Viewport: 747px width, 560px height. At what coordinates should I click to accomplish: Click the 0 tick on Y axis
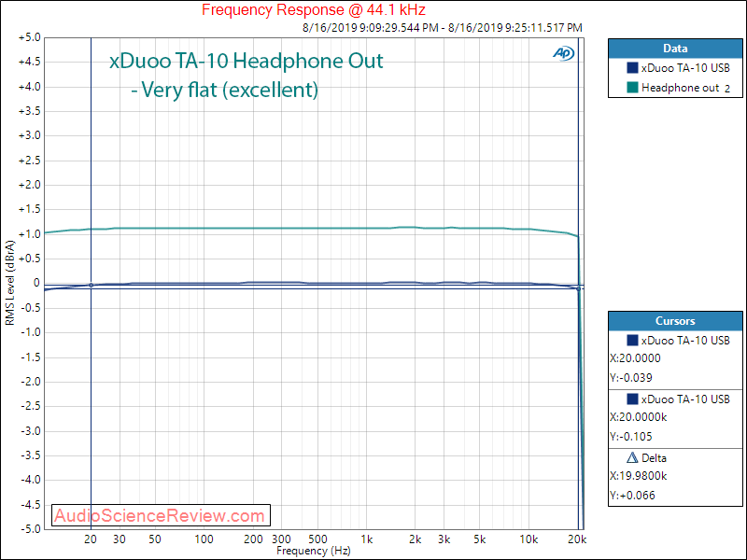click(36, 283)
